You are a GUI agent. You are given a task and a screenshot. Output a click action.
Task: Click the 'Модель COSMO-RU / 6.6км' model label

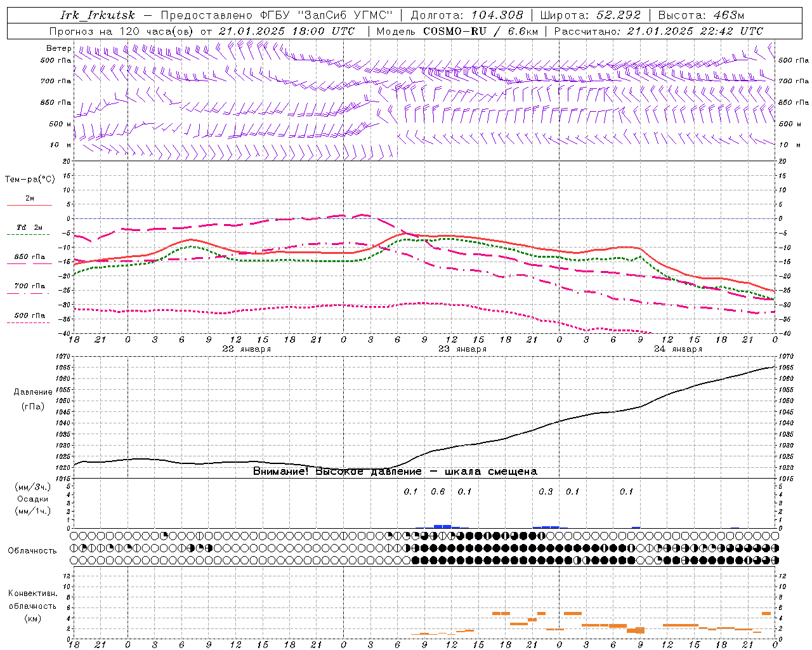[457, 31]
